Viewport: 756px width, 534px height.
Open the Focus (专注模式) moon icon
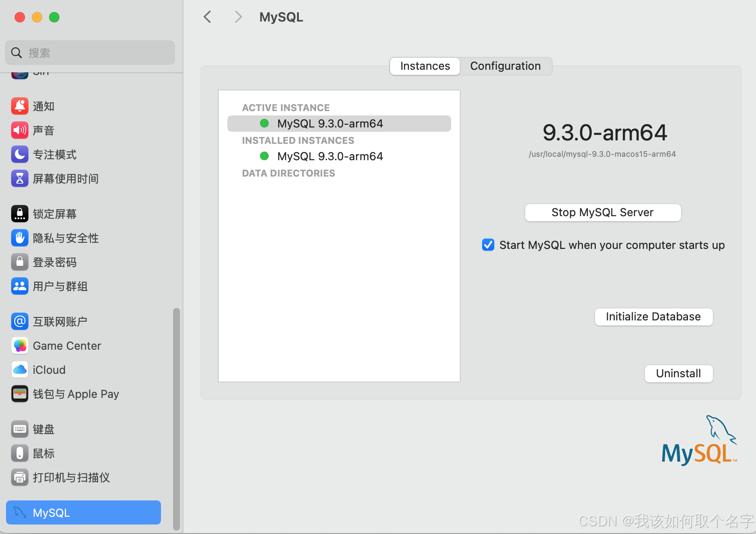(x=20, y=154)
